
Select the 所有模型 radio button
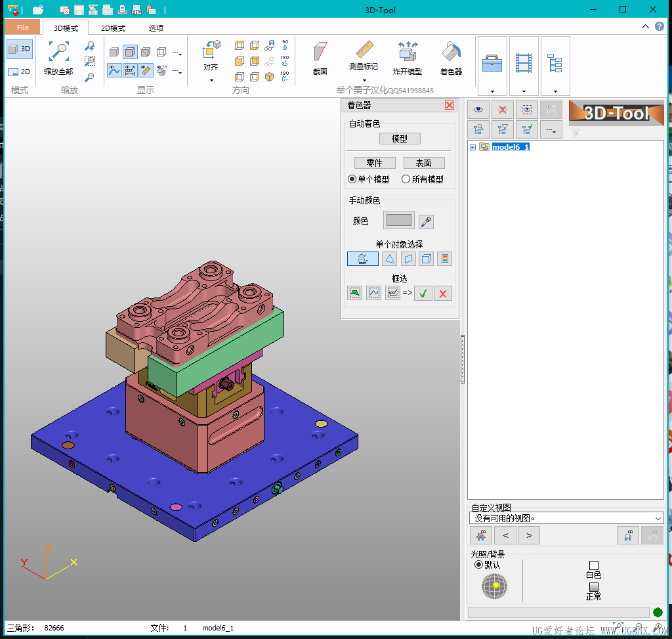tap(406, 179)
